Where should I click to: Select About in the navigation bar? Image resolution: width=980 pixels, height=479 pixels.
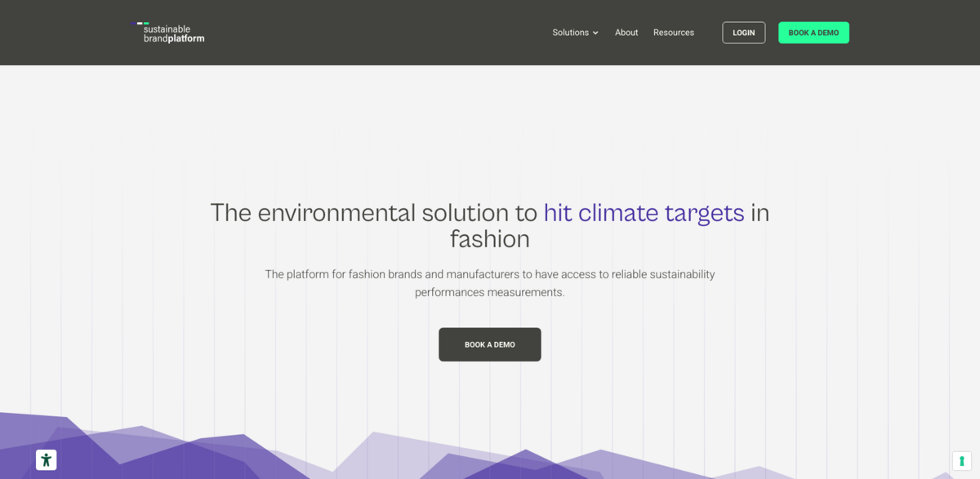(626, 33)
